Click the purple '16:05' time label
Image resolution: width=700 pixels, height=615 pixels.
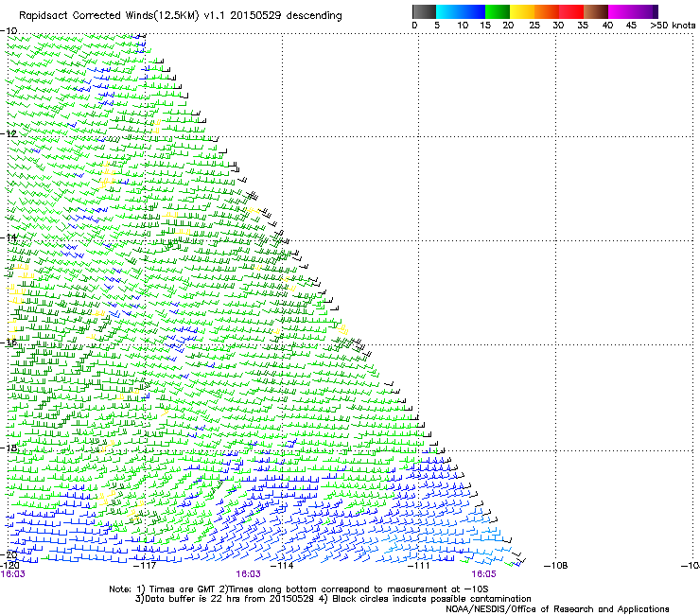tap(484, 574)
